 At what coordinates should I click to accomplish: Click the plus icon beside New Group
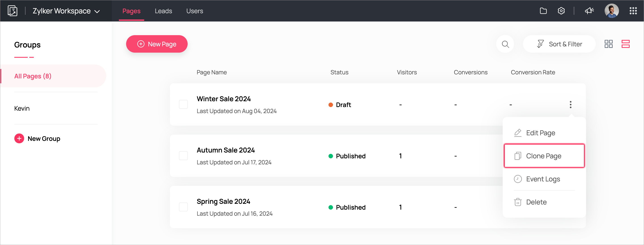pyautogui.click(x=19, y=138)
